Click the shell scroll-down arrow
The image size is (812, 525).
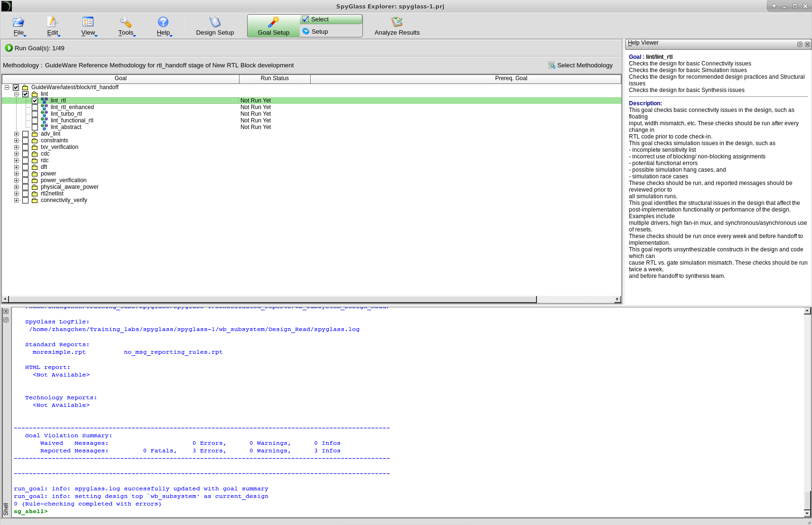coord(807,513)
